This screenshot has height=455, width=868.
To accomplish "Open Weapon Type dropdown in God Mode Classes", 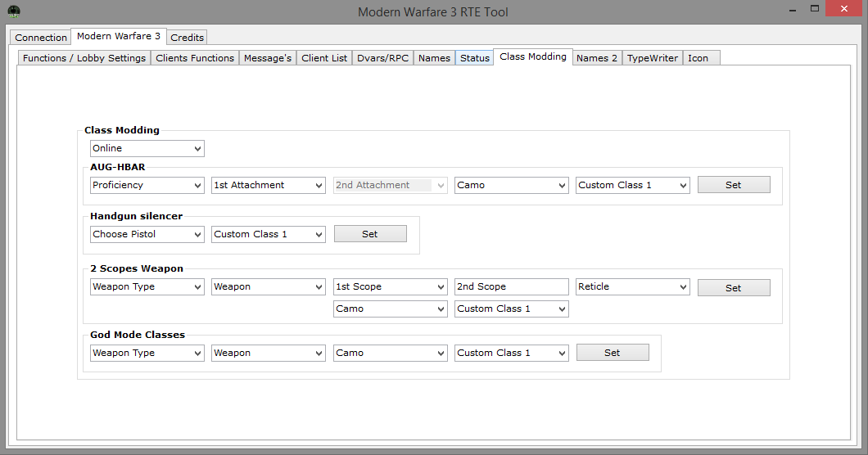I will coord(147,353).
